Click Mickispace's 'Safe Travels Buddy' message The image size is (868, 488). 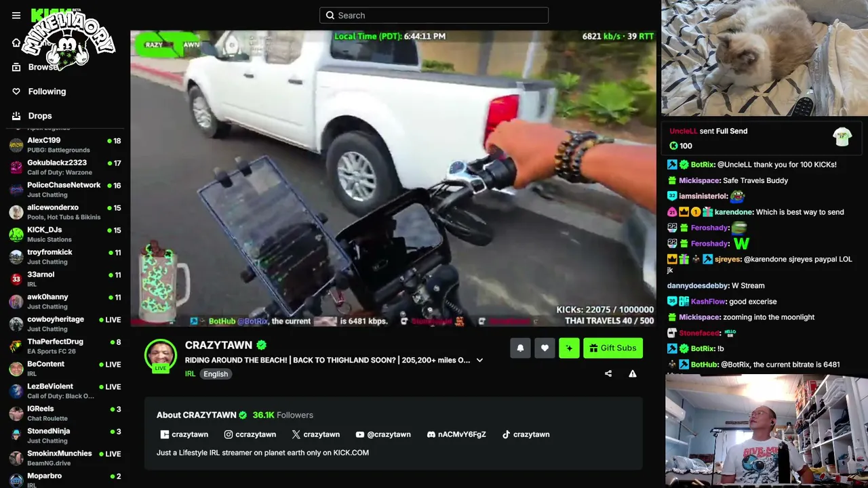[x=755, y=181]
